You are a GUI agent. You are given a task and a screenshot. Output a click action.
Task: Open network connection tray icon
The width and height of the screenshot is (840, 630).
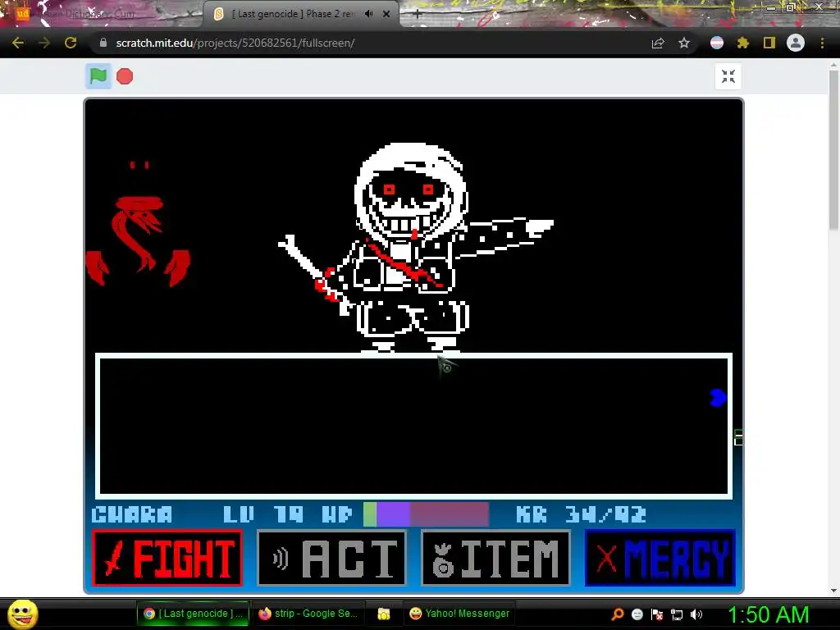(x=677, y=614)
